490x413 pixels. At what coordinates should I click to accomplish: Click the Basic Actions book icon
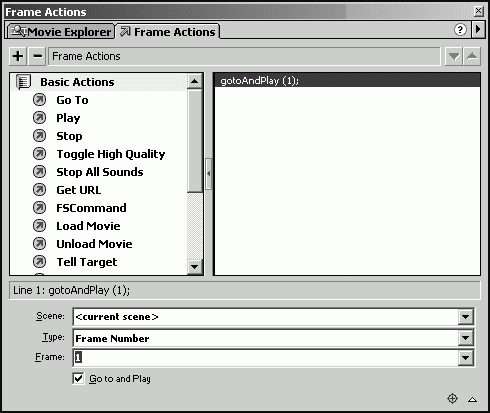tap(23, 82)
